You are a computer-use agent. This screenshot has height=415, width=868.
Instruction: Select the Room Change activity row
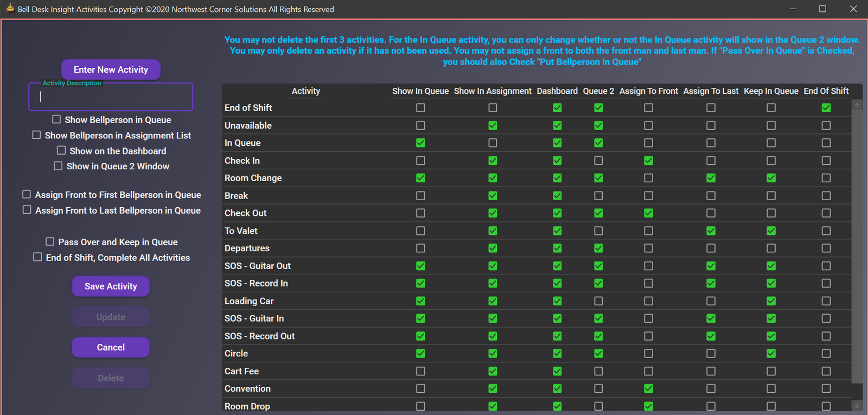pos(253,178)
